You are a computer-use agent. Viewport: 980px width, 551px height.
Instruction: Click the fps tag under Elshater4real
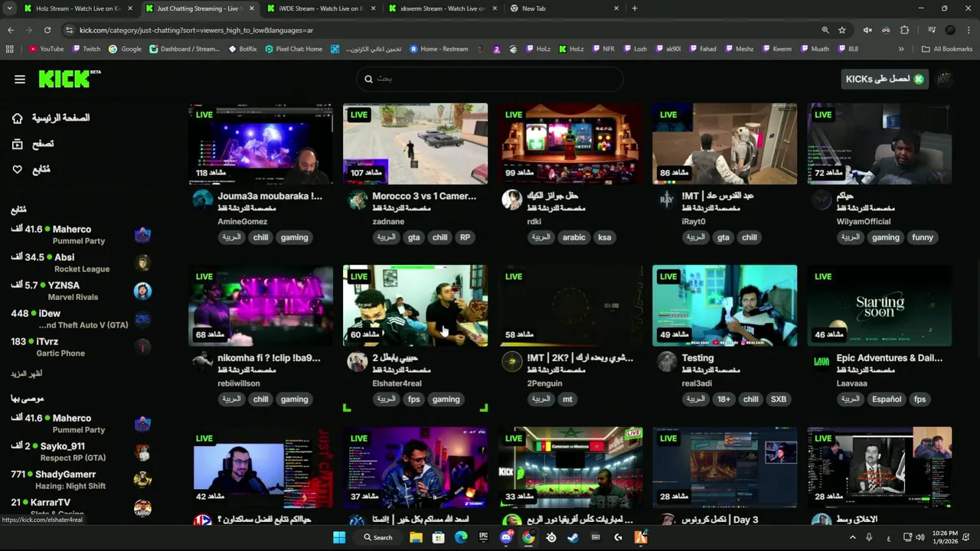(414, 399)
